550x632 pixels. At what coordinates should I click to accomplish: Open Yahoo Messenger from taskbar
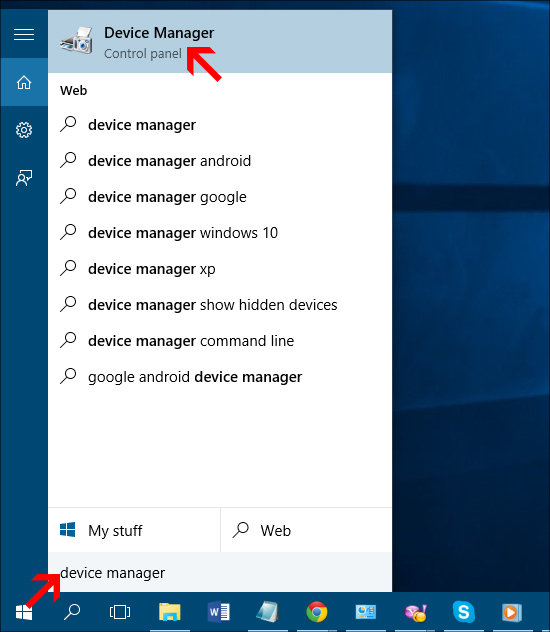tap(415, 612)
